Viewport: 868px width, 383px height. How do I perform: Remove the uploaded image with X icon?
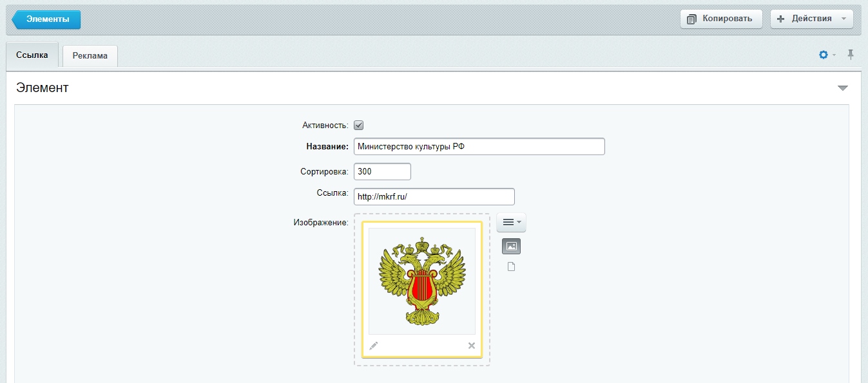tap(472, 346)
